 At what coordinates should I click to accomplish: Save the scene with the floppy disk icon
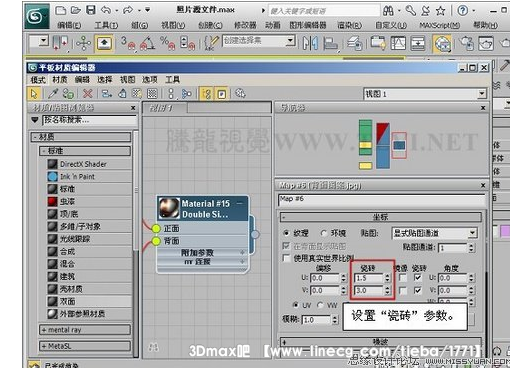click(91, 10)
